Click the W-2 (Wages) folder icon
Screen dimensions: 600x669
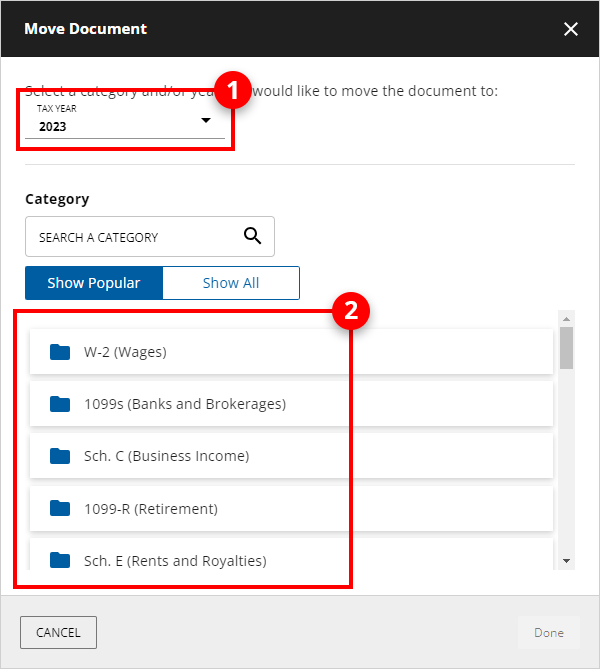tap(60, 352)
